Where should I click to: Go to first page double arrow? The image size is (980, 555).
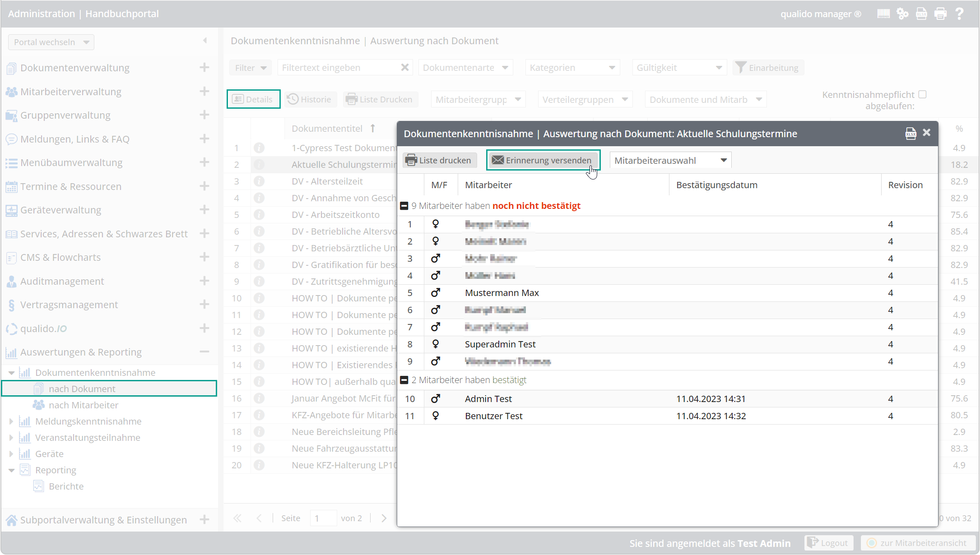(237, 518)
